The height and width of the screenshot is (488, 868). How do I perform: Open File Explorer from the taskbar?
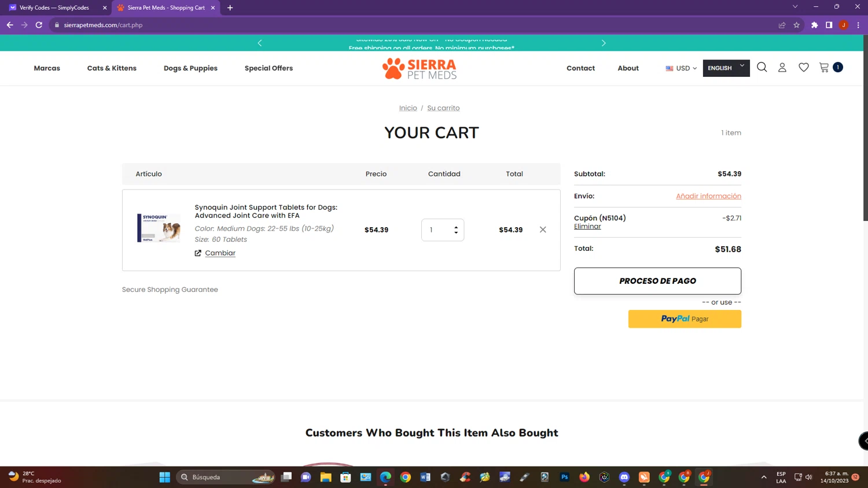pyautogui.click(x=326, y=477)
